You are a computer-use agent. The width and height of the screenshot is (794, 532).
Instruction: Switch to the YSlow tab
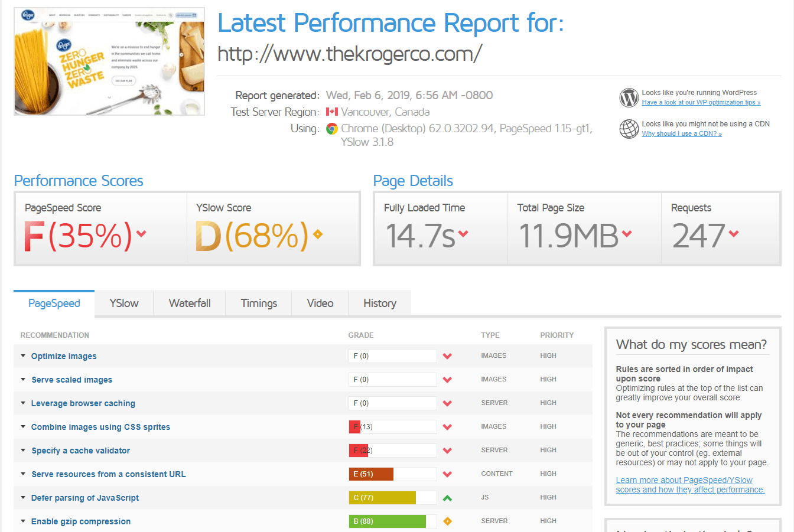[124, 303]
